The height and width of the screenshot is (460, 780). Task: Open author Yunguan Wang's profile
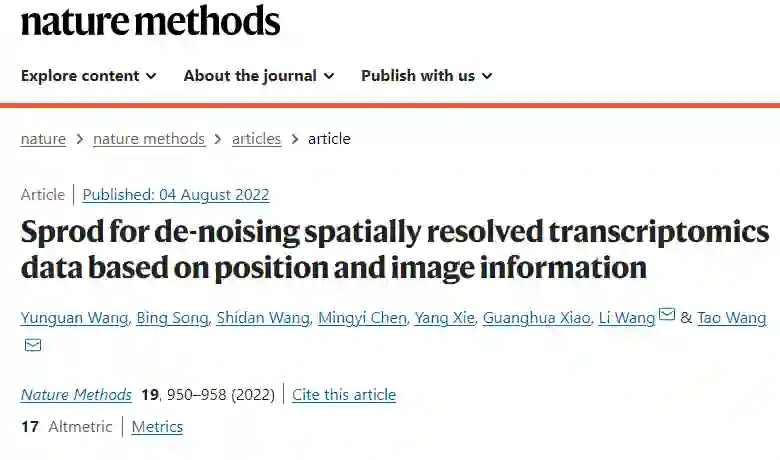coord(72,318)
